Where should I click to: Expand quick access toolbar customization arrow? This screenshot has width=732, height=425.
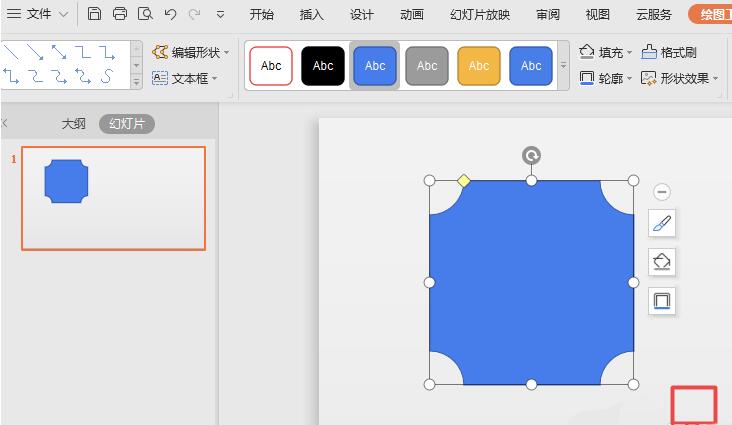220,15
